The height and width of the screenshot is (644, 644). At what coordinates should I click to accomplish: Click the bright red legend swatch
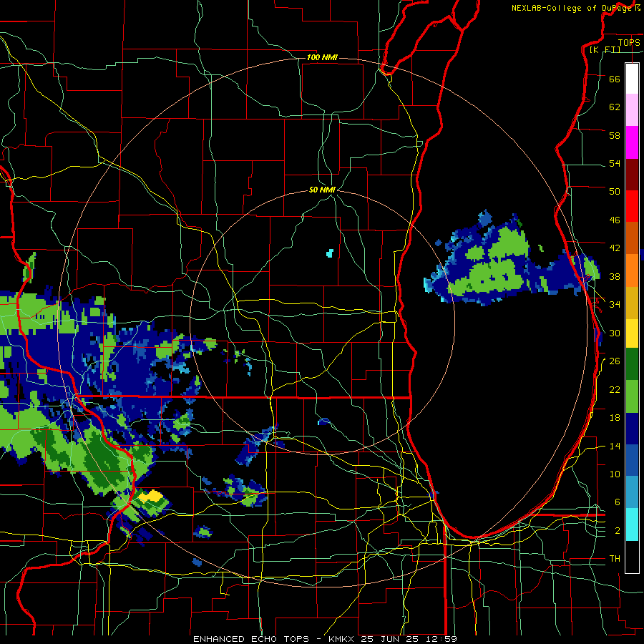pos(632,206)
